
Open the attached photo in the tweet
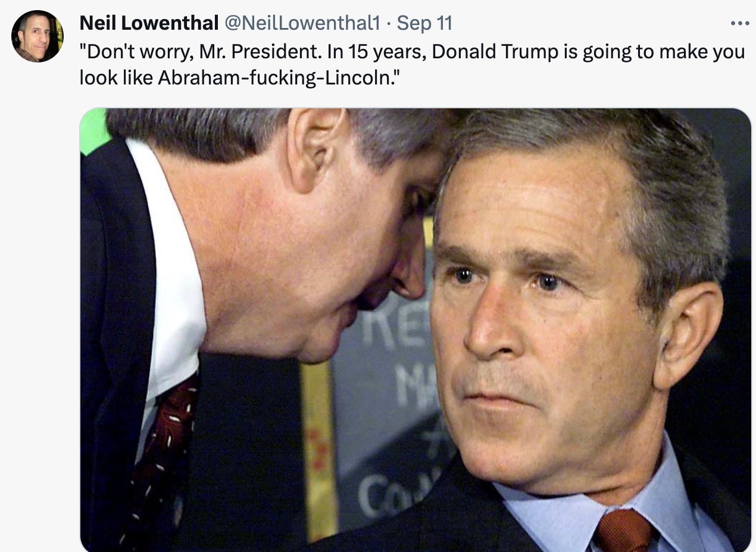(x=416, y=330)
